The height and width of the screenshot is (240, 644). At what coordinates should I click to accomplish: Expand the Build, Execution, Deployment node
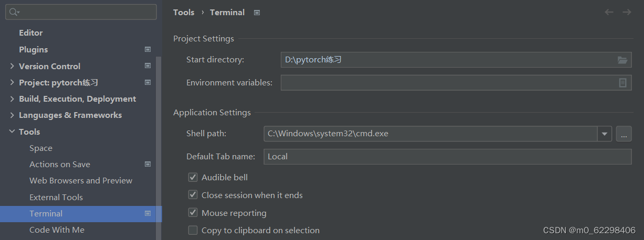coord(12,99)
